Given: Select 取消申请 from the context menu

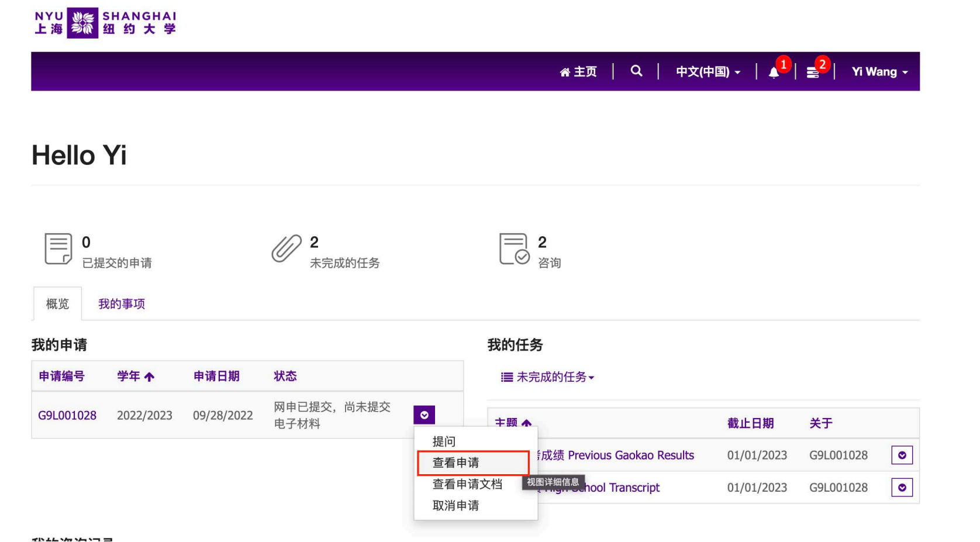Looking at the screenshot, I should 456,505.
